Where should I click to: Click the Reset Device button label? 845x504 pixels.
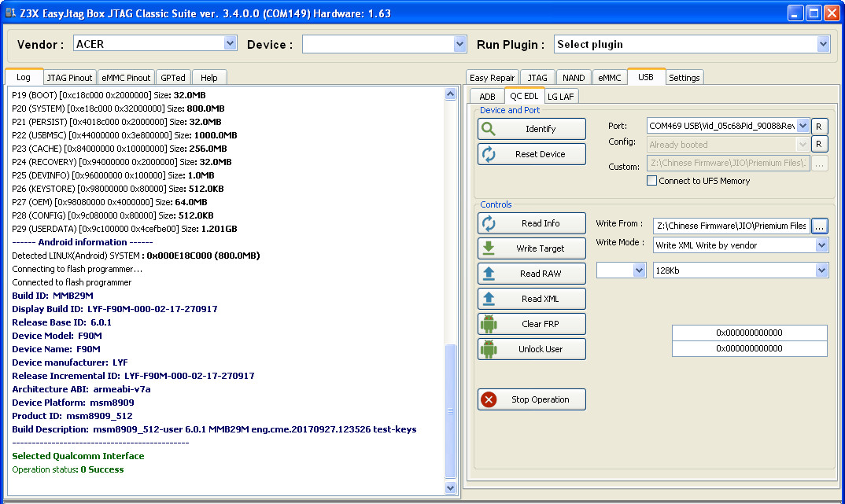pos(540,154)
